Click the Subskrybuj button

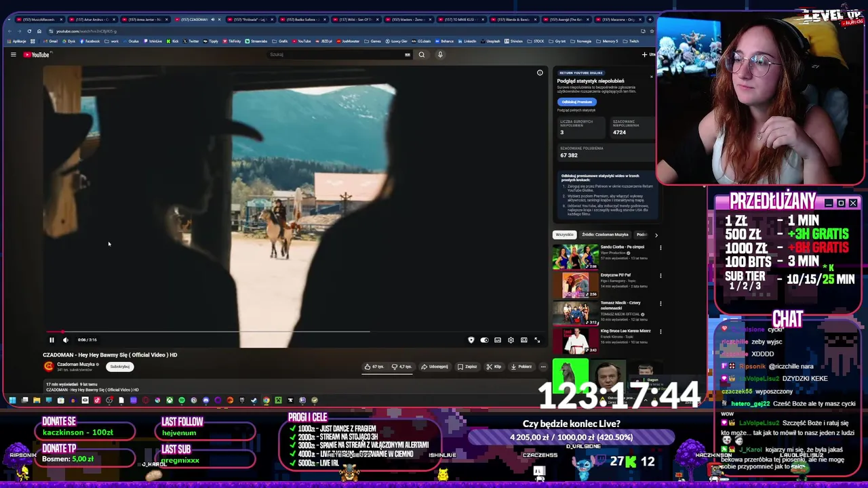[120, 367]
